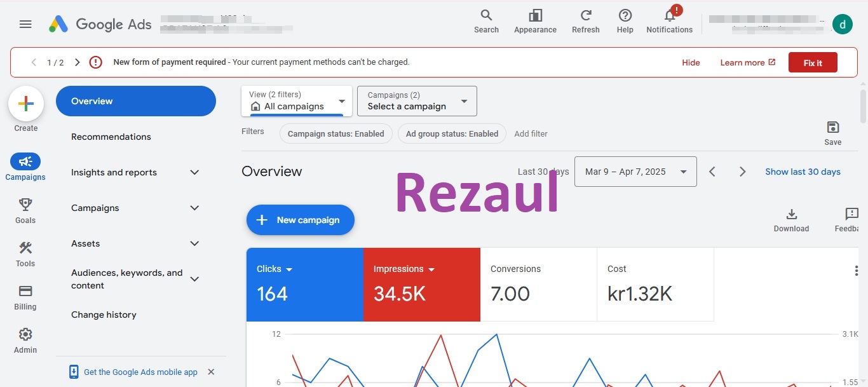Dismiss the mobile app promo
This screenshot has width=868, height=387.
point(211,372)
